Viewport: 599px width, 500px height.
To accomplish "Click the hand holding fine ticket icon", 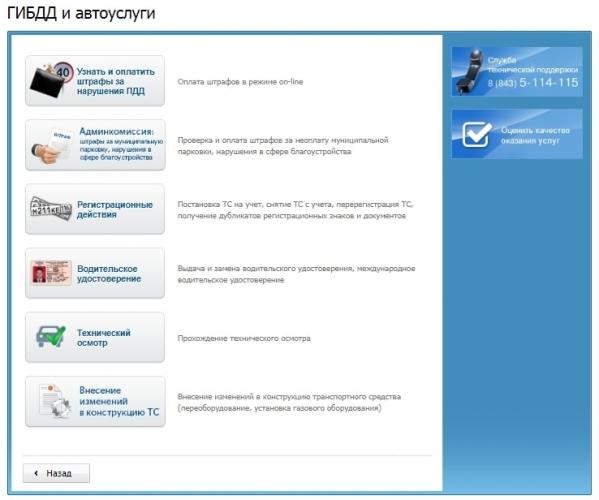I will (52, 146).
